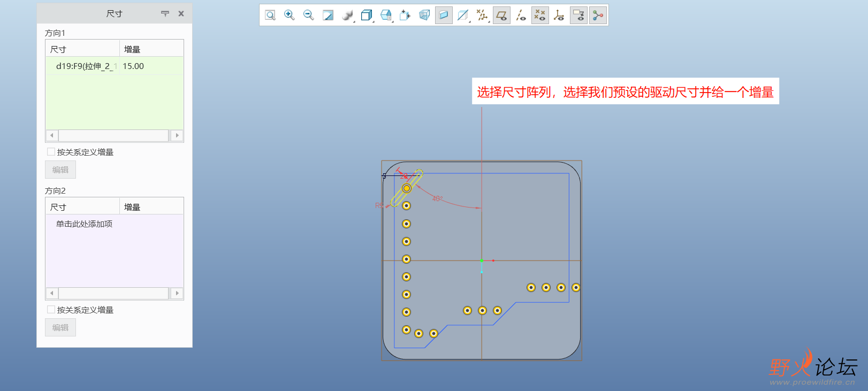Open the display style cube icon
This screenshot has width=868, height=391.
367,16
